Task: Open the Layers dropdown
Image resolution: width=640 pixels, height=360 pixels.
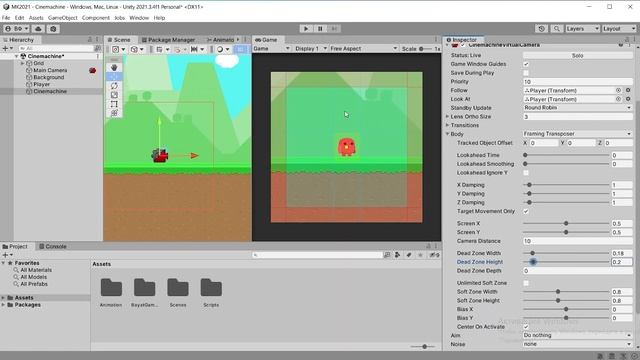Action: pyautogui.click(x=582, y=29)
